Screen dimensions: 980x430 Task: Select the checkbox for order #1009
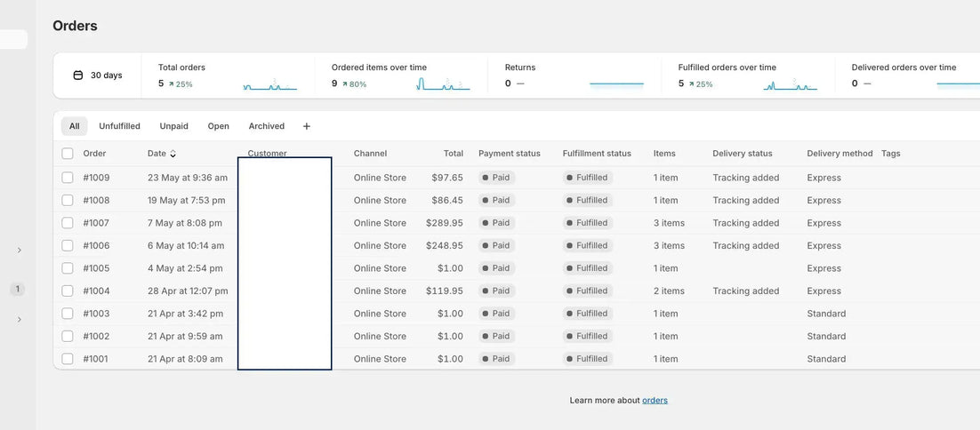68,178
